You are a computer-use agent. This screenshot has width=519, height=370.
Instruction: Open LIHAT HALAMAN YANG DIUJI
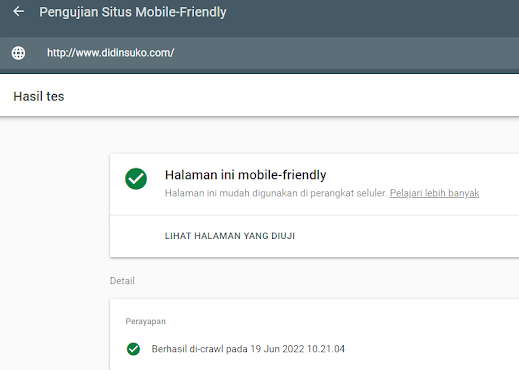coord(230,236)
